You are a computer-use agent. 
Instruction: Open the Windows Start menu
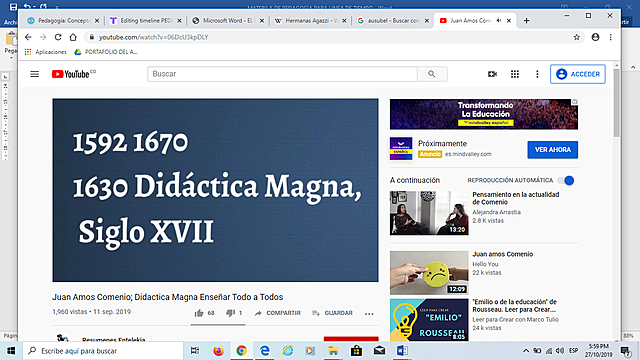coord(11,351)
